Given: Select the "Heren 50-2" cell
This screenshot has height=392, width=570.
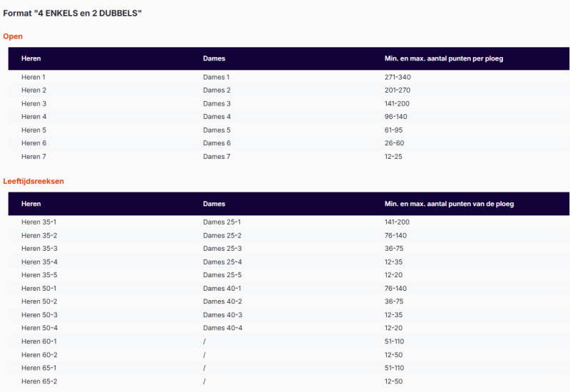Looking at the screenshot, I should point(39,301).
